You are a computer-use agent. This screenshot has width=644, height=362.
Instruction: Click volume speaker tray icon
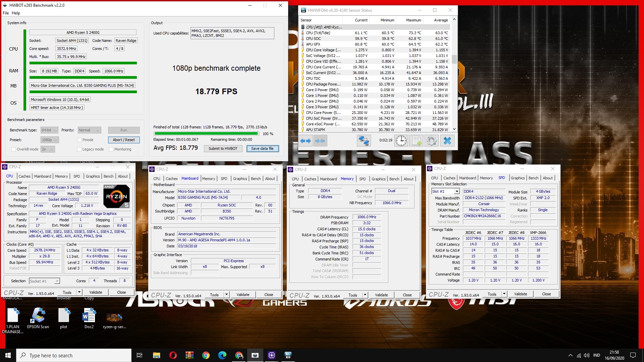(587, 355)
